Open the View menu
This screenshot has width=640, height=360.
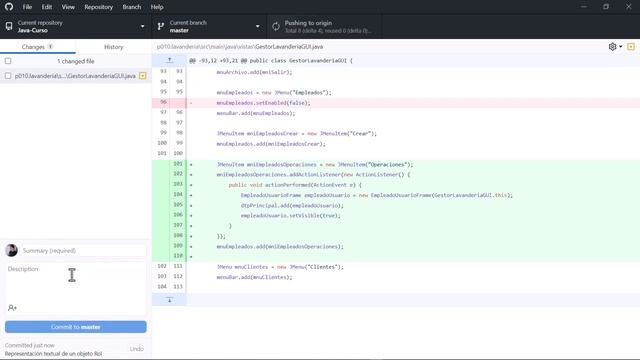point(68,7)
